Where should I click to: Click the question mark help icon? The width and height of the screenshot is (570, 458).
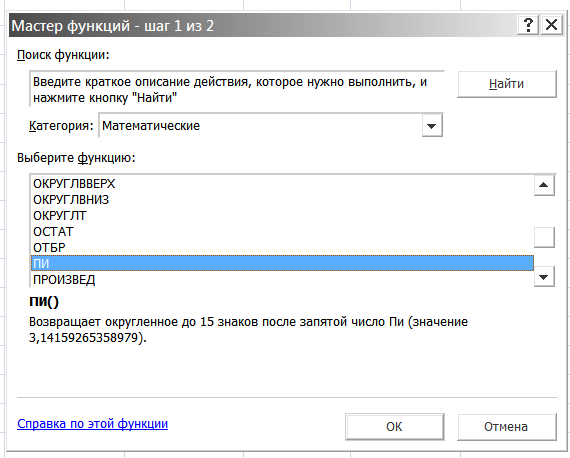tap(528, 25)
